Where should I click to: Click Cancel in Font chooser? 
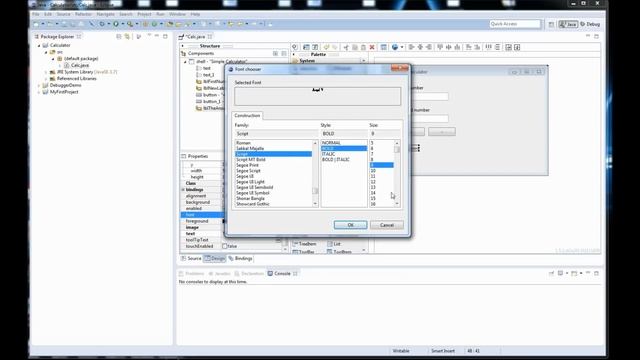click(387, 225)
